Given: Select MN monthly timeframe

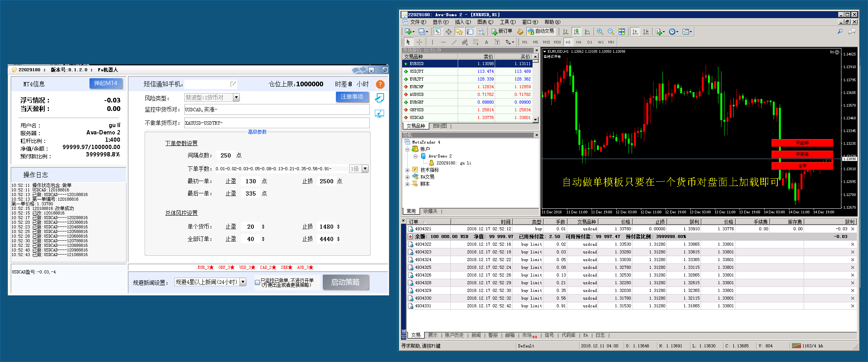Looking at the screenshot, I should pos(611,42).
